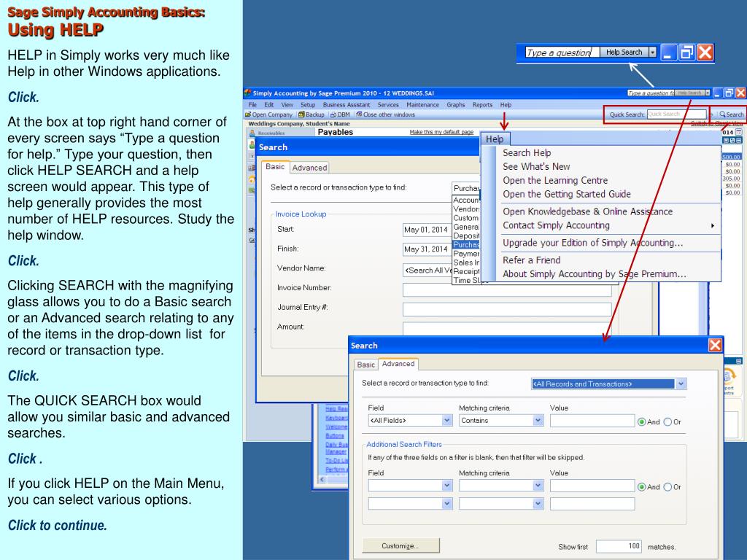Click Help in the main menu bar
747x560 pixels.
tap(506, 105)
